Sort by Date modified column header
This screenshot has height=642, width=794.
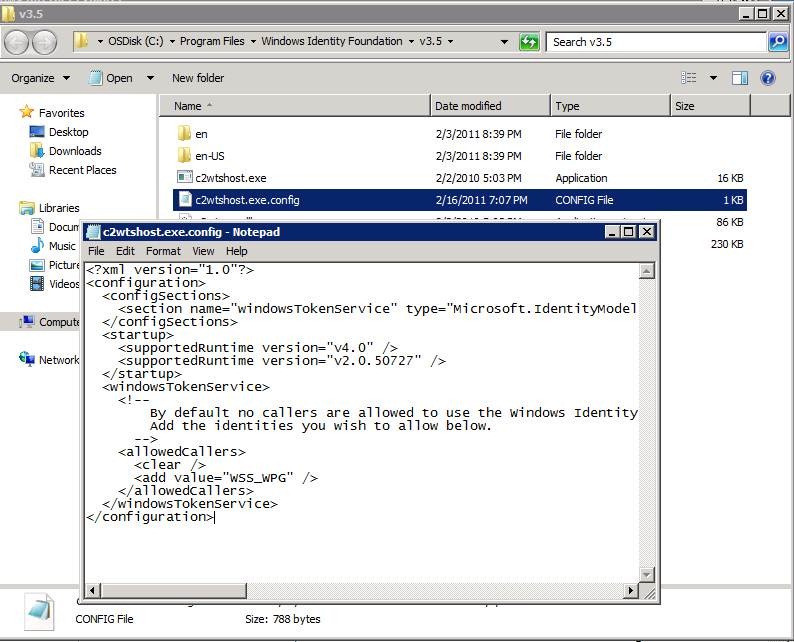coord(468,106)
